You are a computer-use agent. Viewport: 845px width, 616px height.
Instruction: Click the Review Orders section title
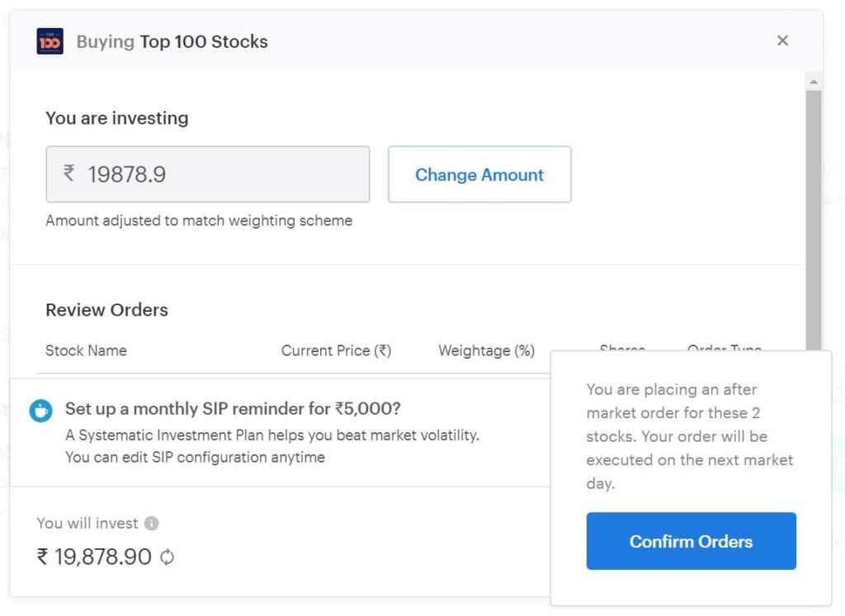pyautogui.click(x=106, y=309)
